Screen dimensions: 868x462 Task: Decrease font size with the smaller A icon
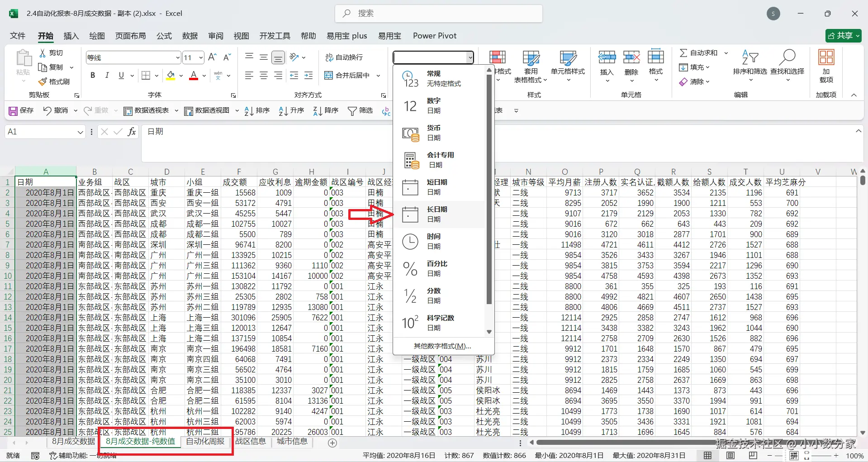point(227,57)
